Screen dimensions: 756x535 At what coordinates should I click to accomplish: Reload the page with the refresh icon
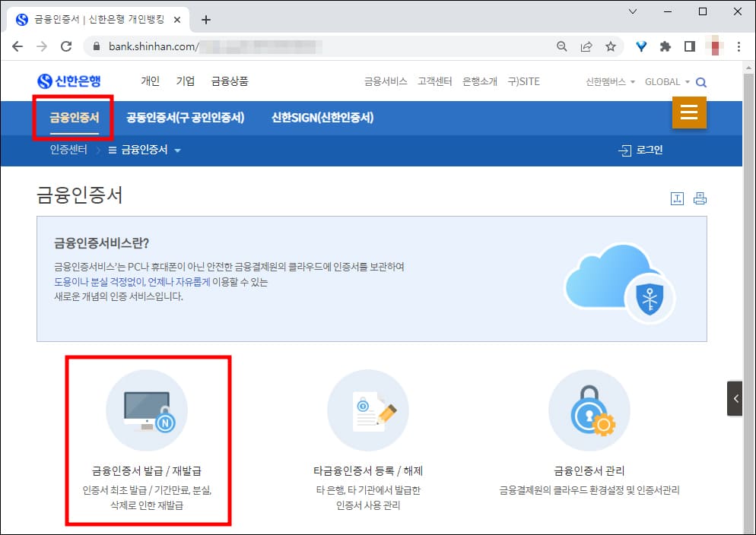click(65, 46)
